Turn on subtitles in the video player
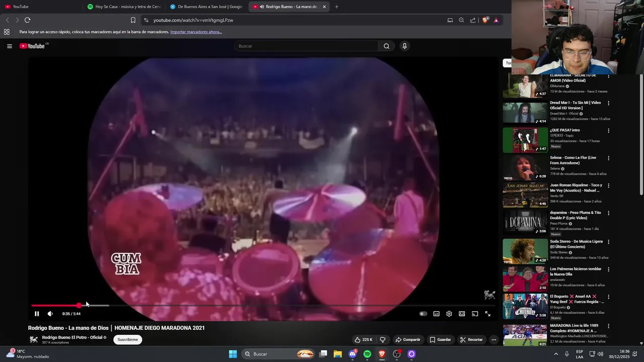Screen dimensions: 644x362 [436, 314]
